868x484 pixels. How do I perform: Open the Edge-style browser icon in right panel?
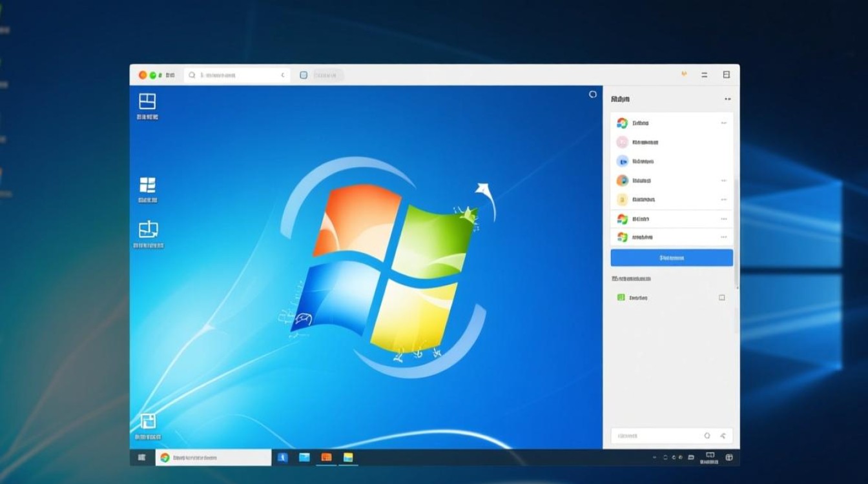[x=621, y=161]
